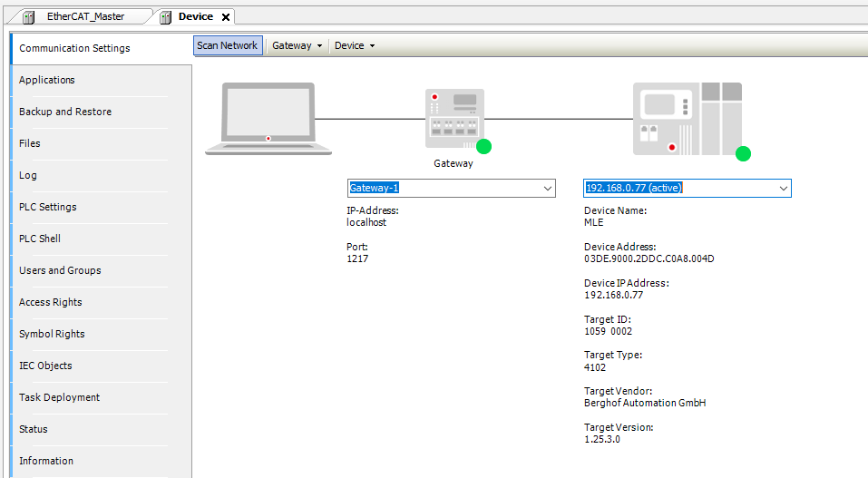
Task: Click the PLC controller device icon
Action: [x=687, y=119]
